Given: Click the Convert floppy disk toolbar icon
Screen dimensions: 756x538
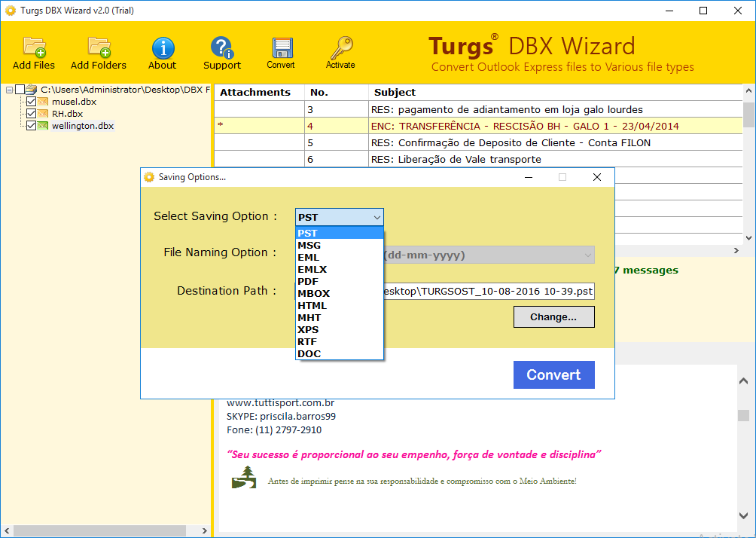Looking at the screenshot, I should pos(282,47).
